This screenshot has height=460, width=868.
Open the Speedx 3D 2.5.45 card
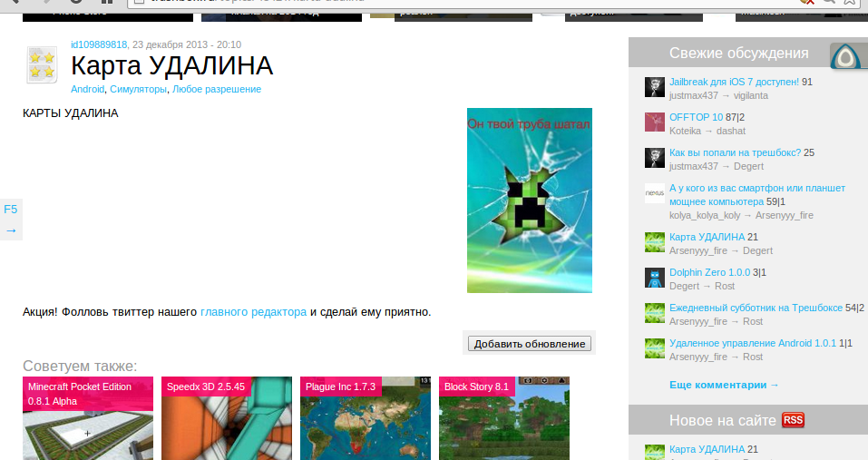pos(227,418)
